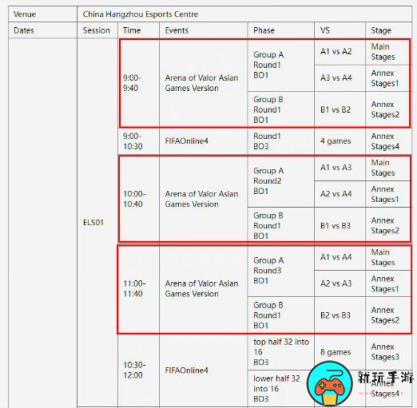Select the Venue header cell
417x408 pixels.
tap(43, 14)
